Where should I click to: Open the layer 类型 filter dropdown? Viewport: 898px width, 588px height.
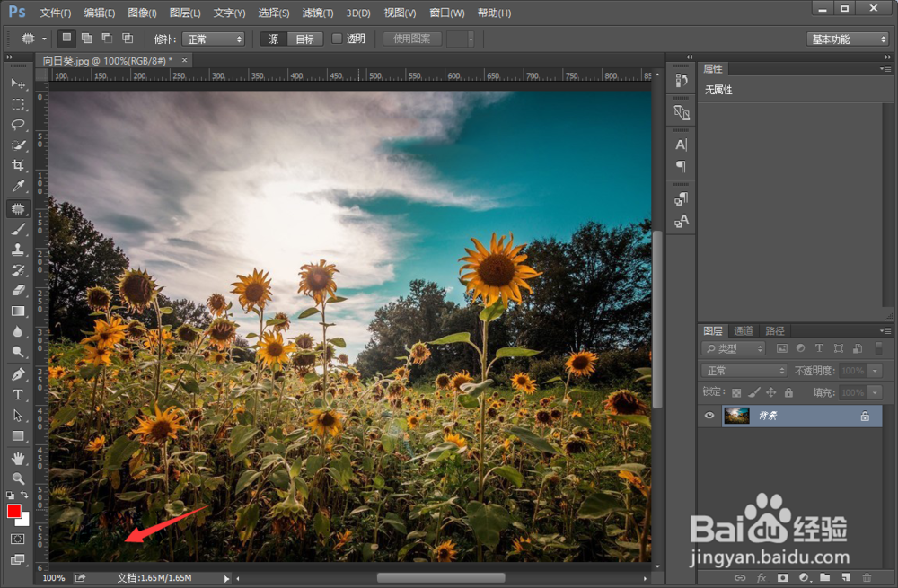click(x=734, y=348)
